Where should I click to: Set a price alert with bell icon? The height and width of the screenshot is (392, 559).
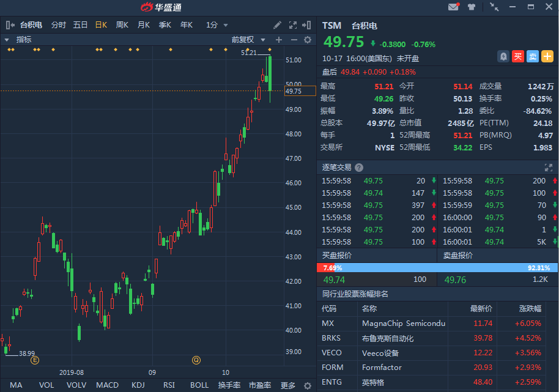(503, 56)
